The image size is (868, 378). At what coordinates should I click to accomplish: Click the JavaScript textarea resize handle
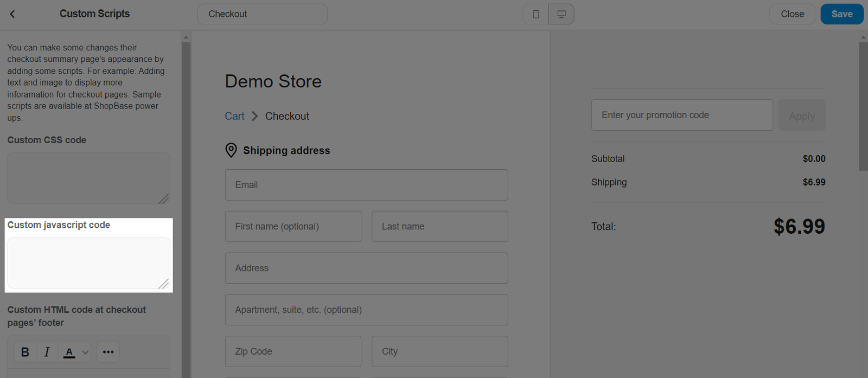[x=164, y=284]
